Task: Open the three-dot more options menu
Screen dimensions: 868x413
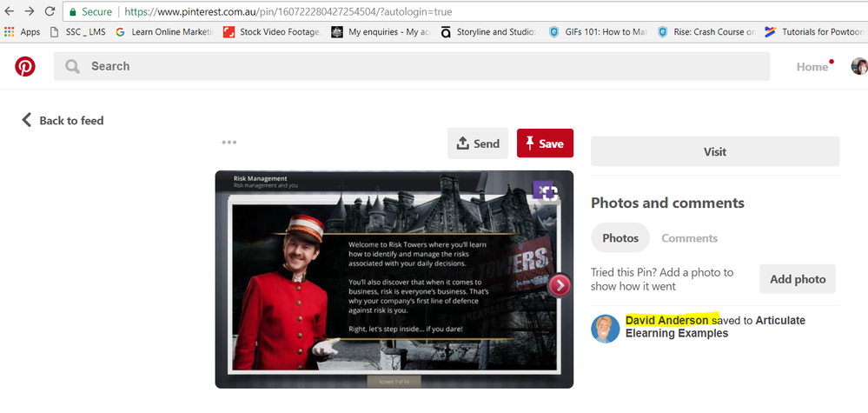Action: click(x=229, y=143)
